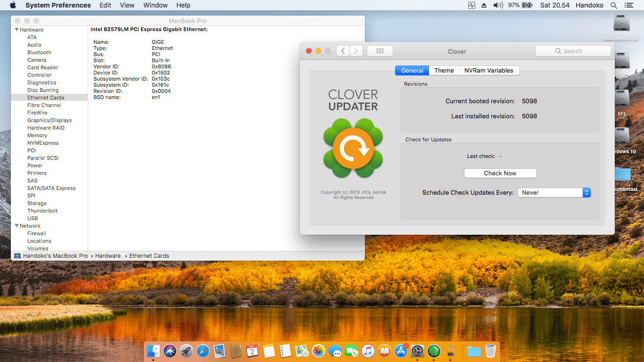644x362 pixels.
Task: Open the green clover app in dock
Action: [434, 351]
